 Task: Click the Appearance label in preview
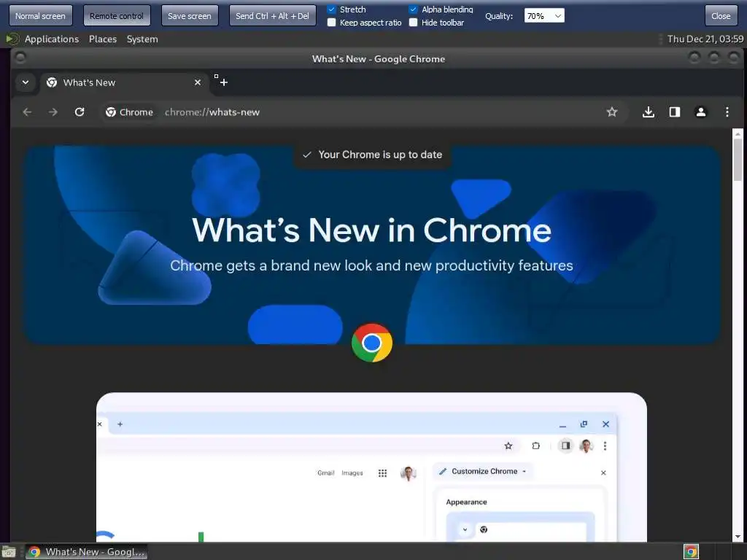(466, 502)
